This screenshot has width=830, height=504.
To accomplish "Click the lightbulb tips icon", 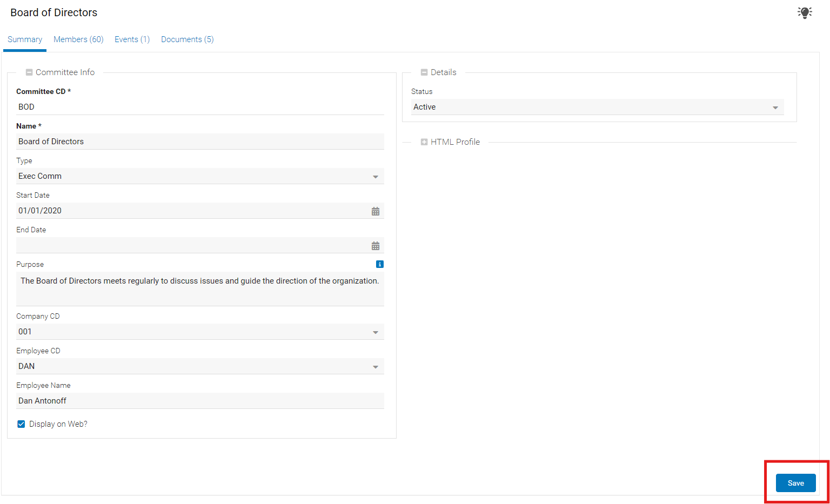I will [x=805, y=12].
